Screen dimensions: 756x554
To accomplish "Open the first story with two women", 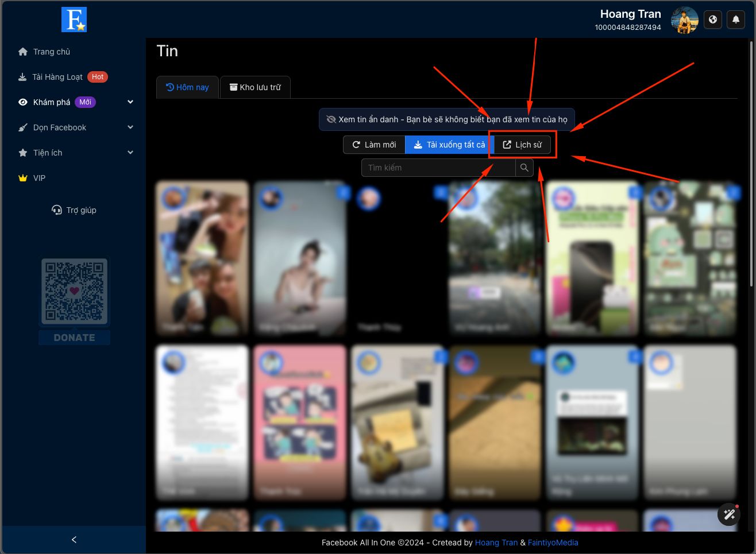I will (202, 258).
